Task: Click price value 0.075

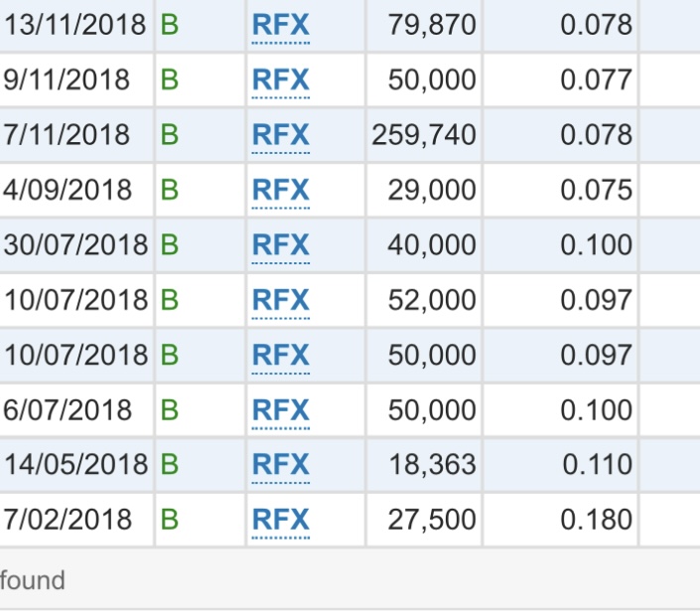Action: point(596,191)
